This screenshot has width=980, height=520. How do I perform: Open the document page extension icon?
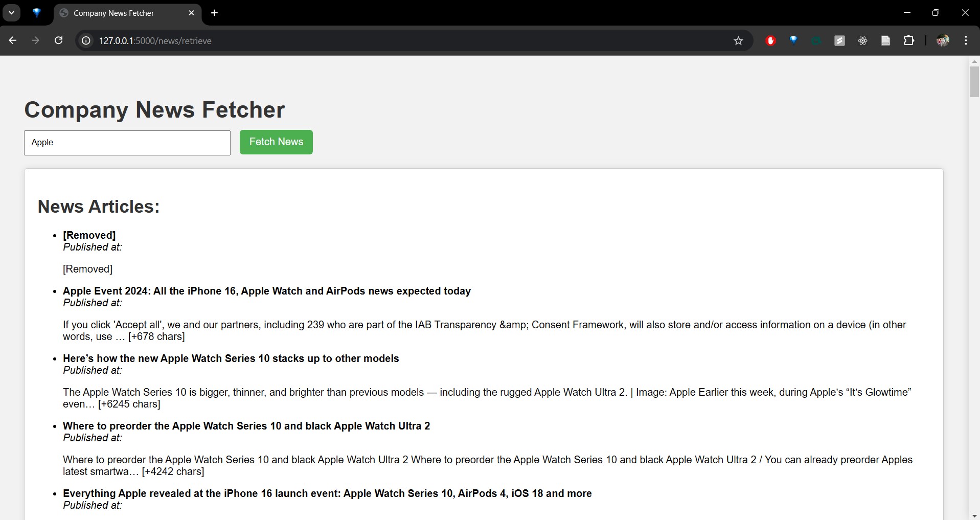[885, 41]
